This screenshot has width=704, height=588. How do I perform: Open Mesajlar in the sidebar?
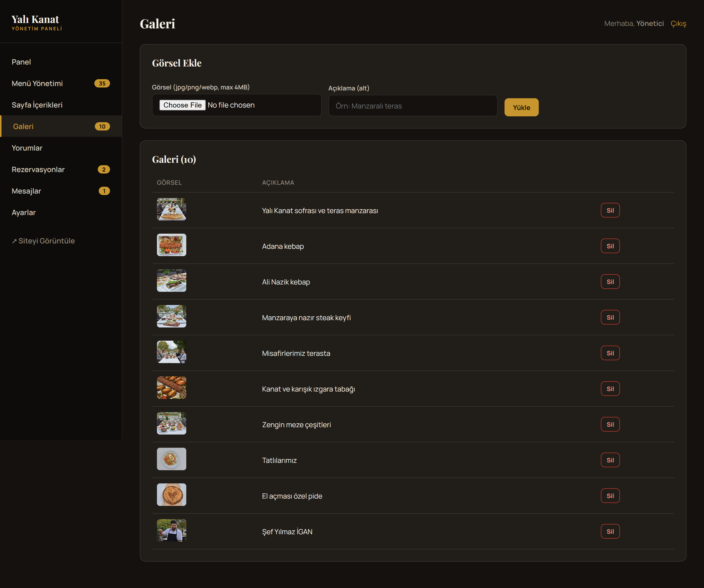click(x=61, y=191)
